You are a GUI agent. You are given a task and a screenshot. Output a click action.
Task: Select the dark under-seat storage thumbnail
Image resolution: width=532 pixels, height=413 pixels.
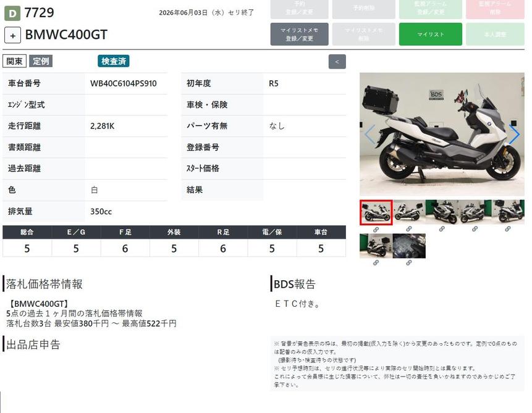(409, 246)
